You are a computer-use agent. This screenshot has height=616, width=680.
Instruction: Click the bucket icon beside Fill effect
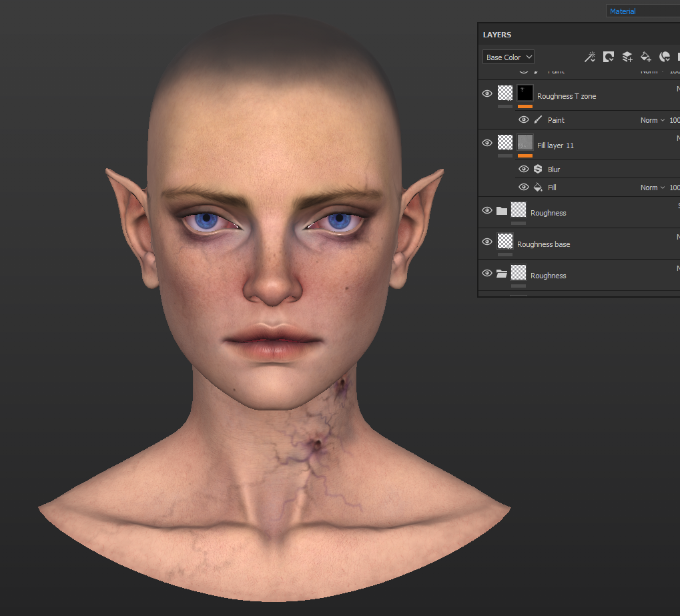(538, 187)
